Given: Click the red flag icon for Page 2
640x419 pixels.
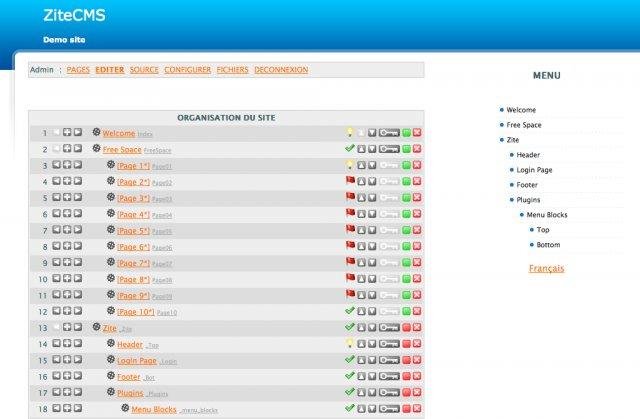Looking at the screenshot, I should [x=350, y=180].
